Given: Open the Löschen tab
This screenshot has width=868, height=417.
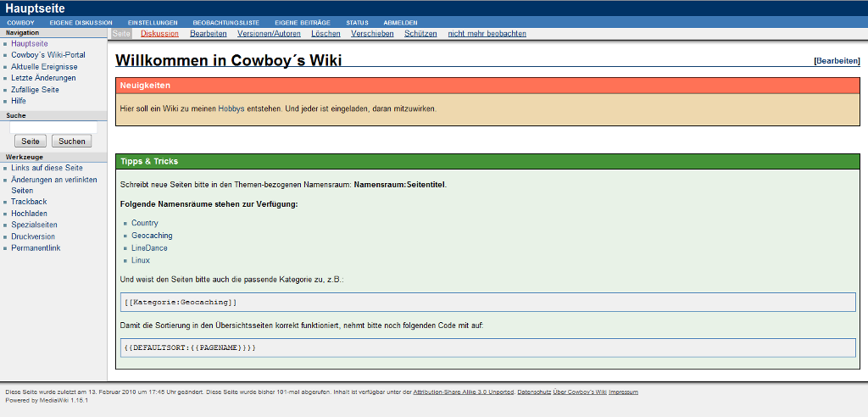Looking at the screenshot, I should pyautogui.click(x=325, y=34).
